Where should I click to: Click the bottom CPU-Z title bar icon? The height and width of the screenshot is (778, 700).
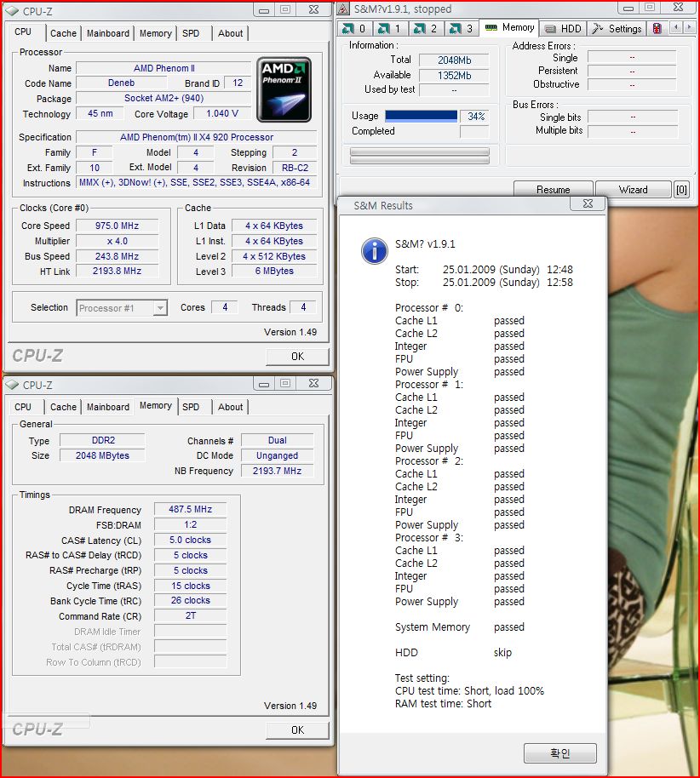click(x=12, y=385)
